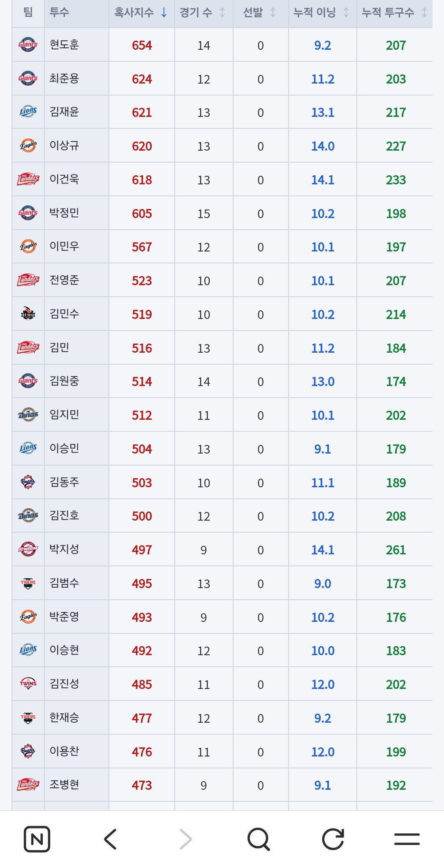Go back with the left arrow
Viewport: 444px width, 868px height.
click(111, 839)
